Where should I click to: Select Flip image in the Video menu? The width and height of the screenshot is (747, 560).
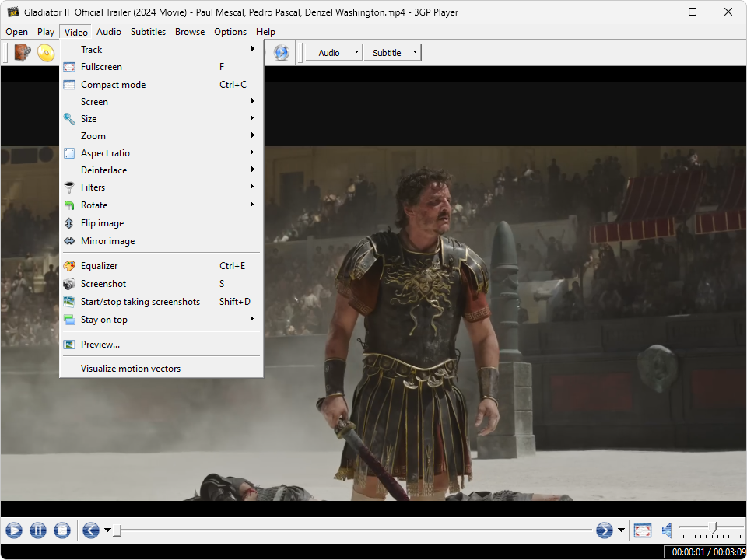(103, 223)
